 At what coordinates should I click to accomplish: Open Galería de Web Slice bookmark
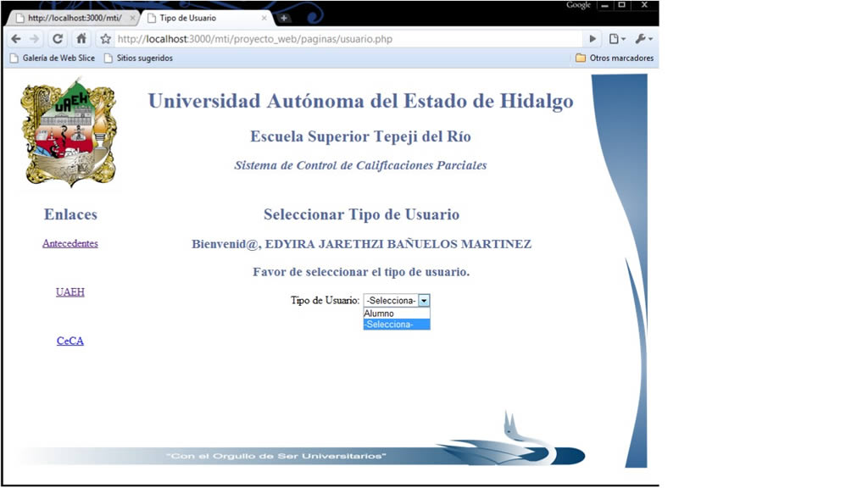53,58
